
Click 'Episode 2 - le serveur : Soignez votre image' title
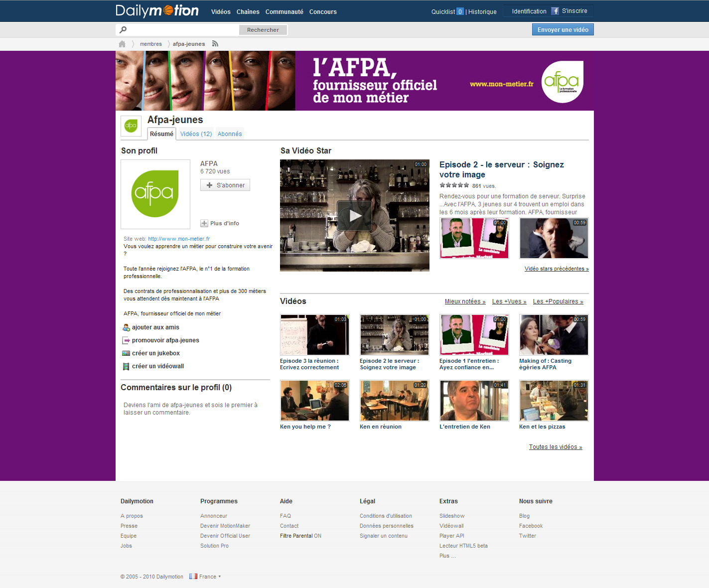(502, 169)
